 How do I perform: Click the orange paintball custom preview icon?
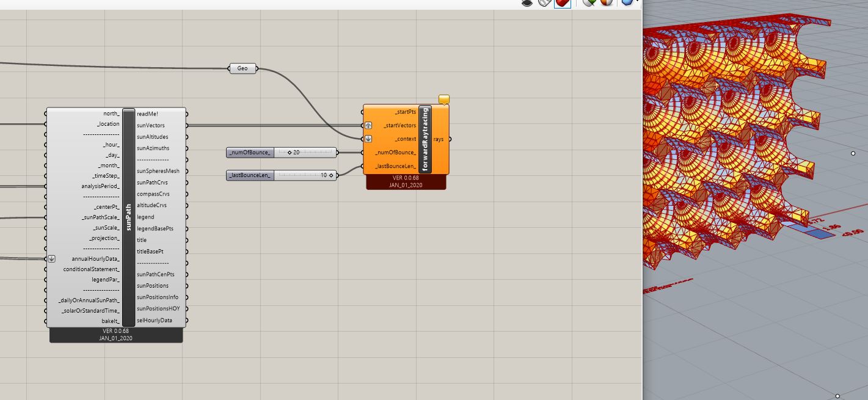point(606,3)
